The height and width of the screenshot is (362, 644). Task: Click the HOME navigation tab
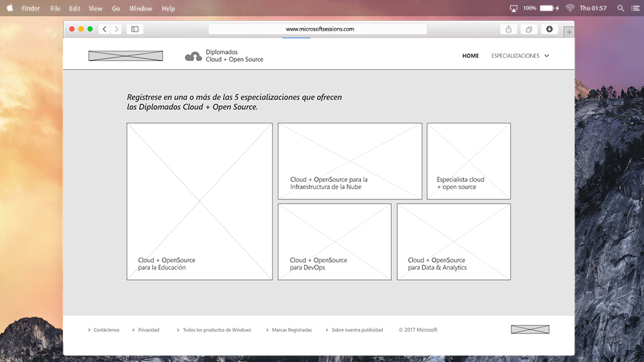[x=470, y=56]
